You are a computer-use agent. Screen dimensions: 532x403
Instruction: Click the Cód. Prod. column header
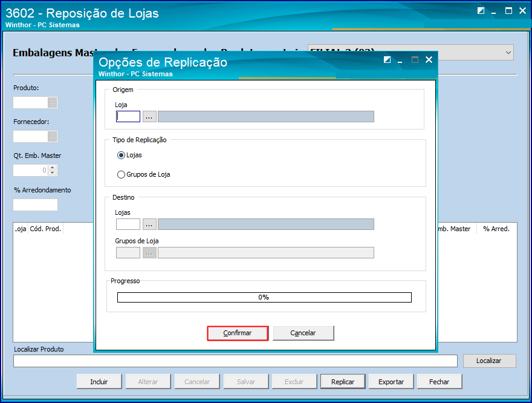click(x=45, y=229)
